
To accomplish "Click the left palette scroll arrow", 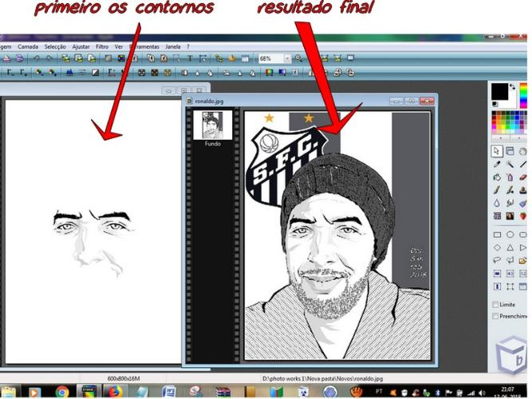I will [x=500, y=138].
